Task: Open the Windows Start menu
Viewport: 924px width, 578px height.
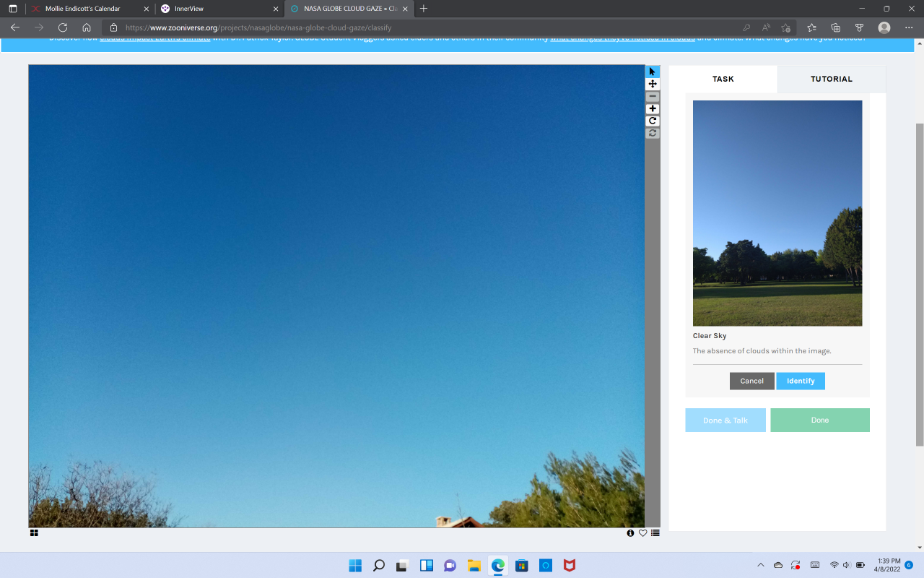Action: pyautogui.click(x=355, y=565)
